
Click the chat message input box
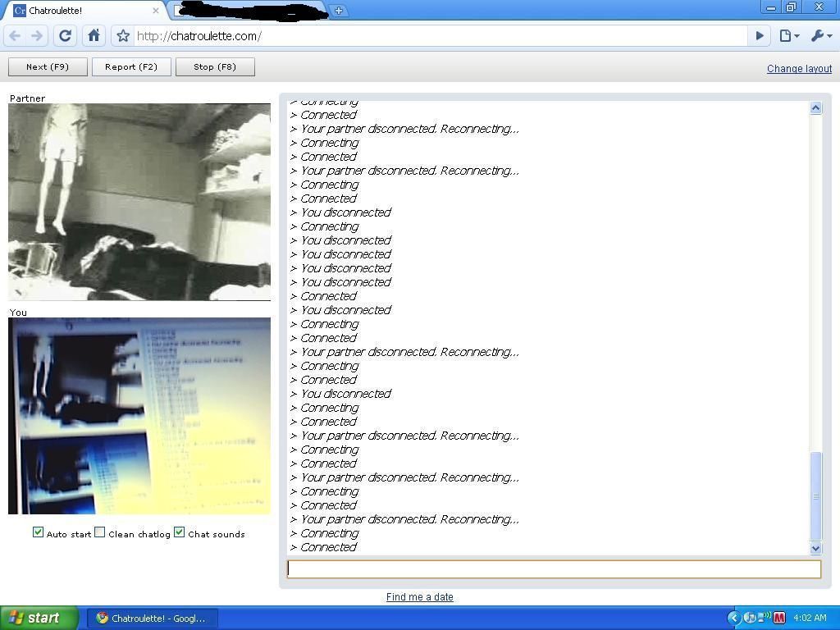[x=554, y=569]
